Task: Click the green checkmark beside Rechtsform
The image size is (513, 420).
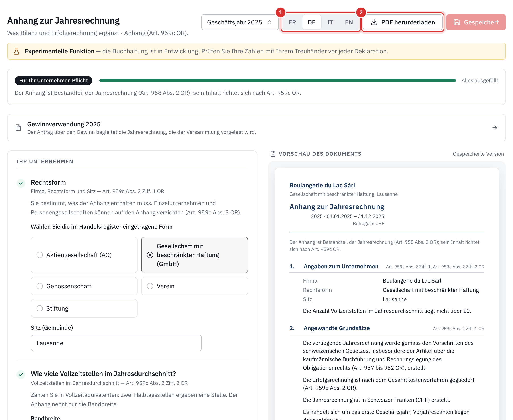Action: pos(21,183)
